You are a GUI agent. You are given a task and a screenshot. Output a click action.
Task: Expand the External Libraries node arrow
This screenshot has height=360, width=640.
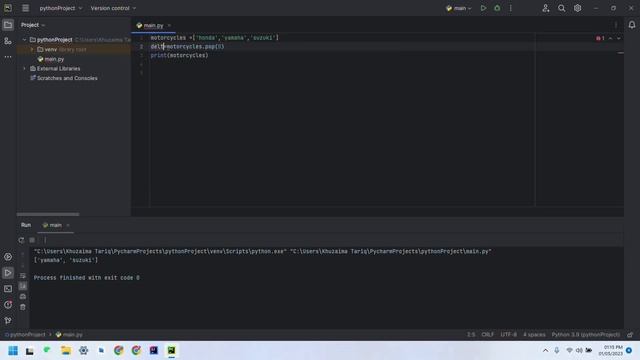[24, 69]
